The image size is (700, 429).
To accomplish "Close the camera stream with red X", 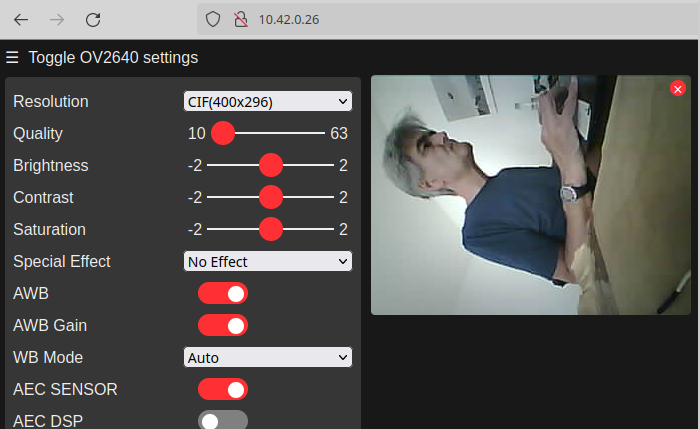I will 677,89.
